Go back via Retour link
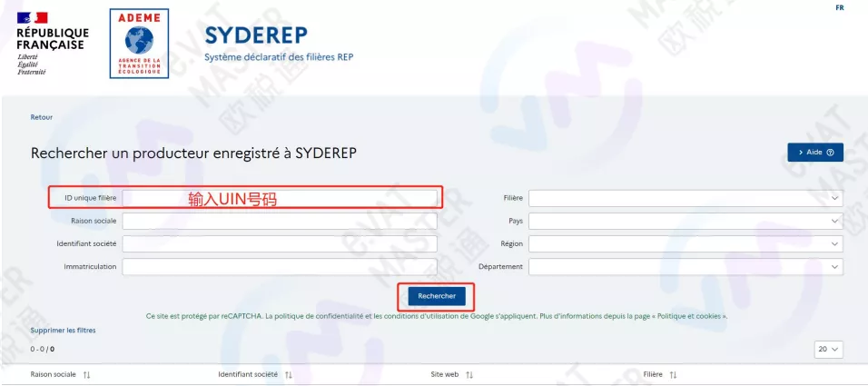The image size is (868, 386). point(42,117)
